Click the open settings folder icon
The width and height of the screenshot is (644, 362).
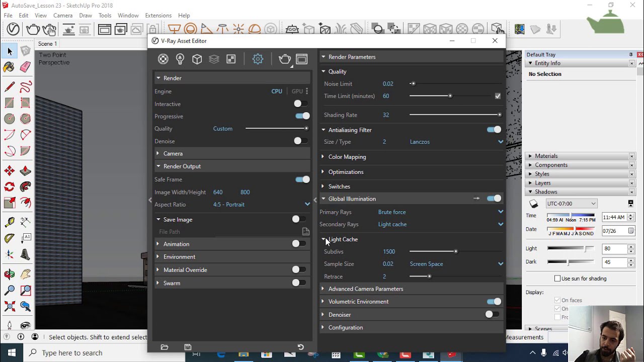coord(165,347)
